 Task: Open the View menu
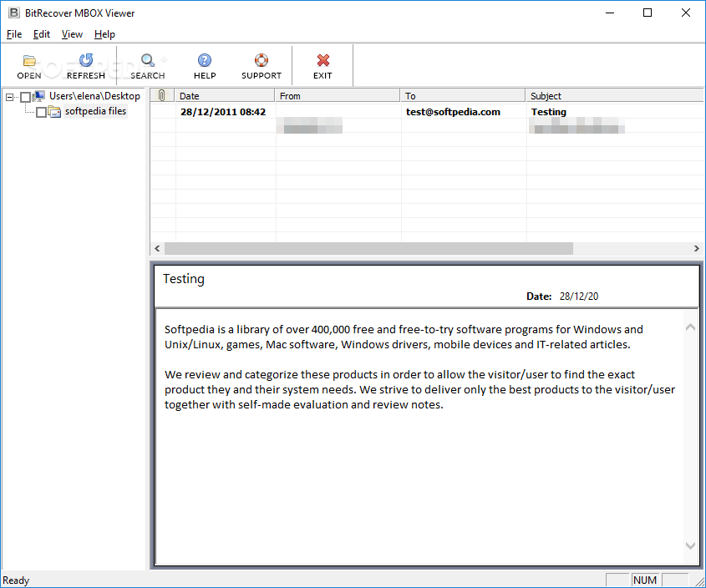pos(72,34)
